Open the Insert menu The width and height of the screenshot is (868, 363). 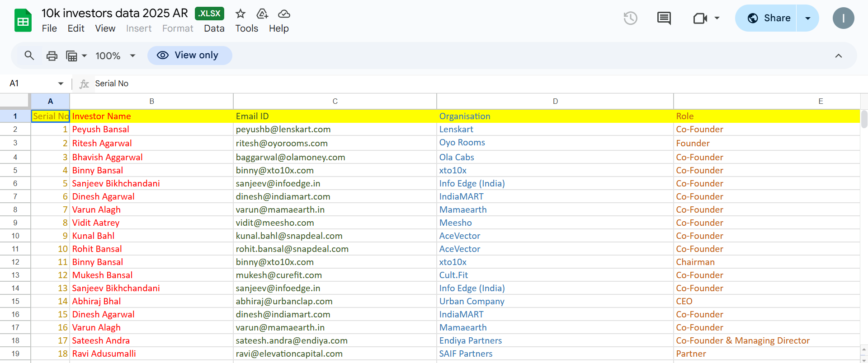click(x=139, y=28)
